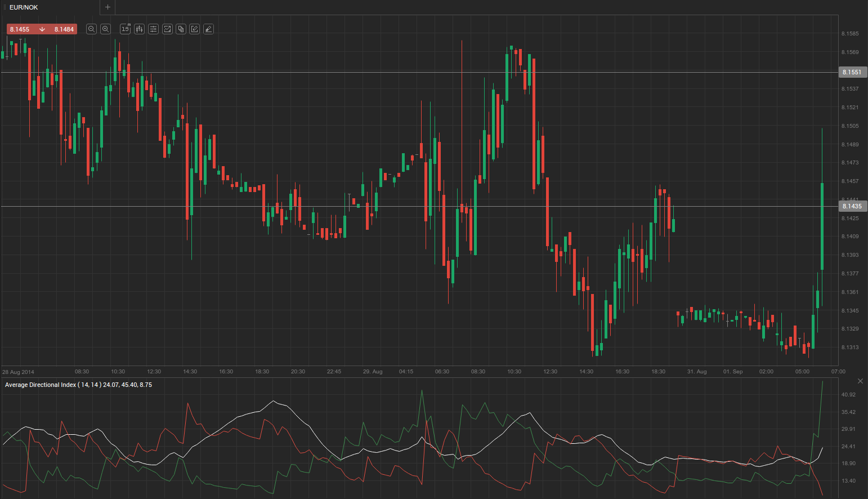Click the duplicate chart icon

pyautogui.click(x=181, y=29)
